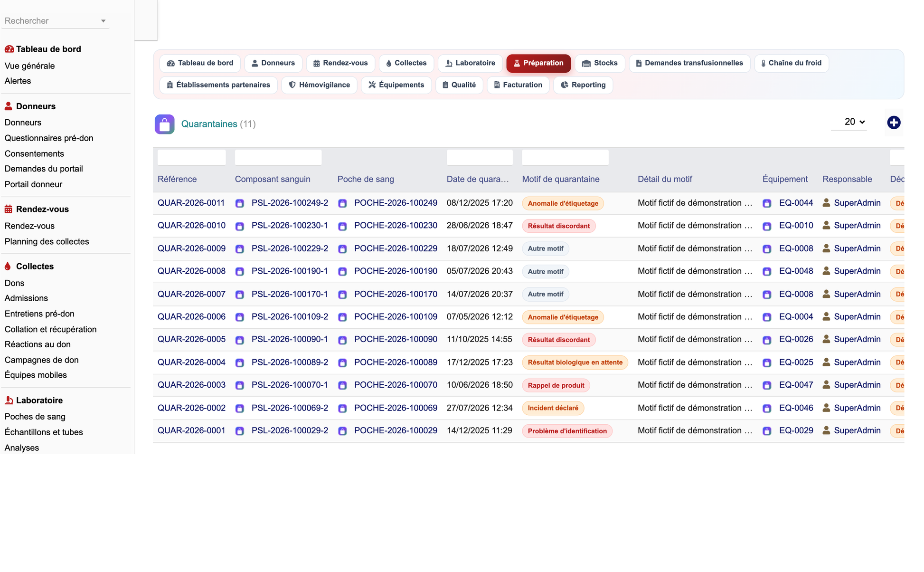Open blood component PSL-2026-100230-1
Viewport: 924px width, 572px height.
point(290,226)
